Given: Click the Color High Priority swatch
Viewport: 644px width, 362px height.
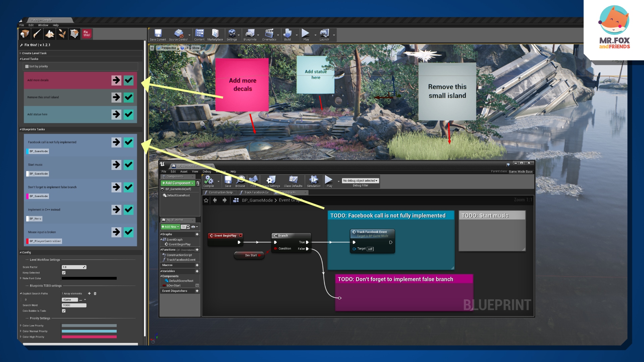Looking at the screenshot, I should tap(89, 337).
